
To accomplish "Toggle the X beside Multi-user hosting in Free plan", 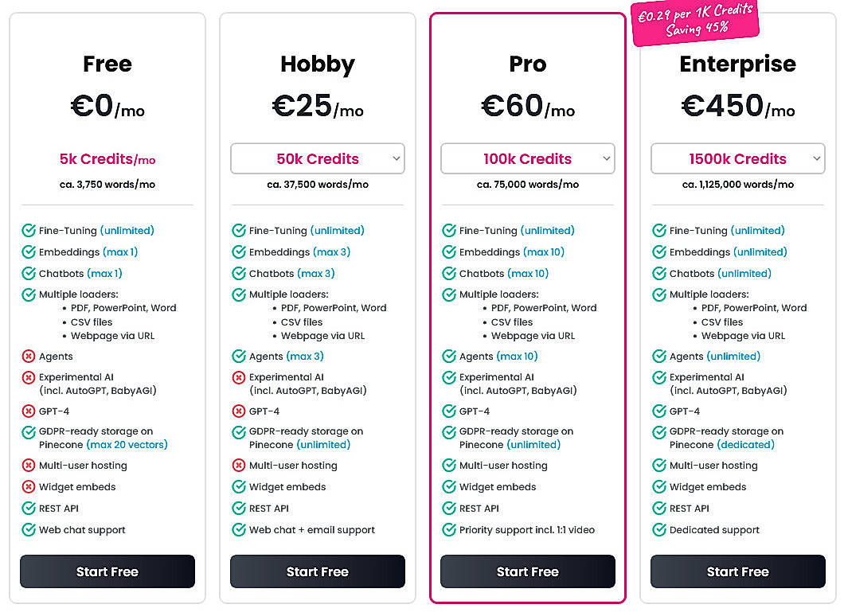I will (29, 466).
